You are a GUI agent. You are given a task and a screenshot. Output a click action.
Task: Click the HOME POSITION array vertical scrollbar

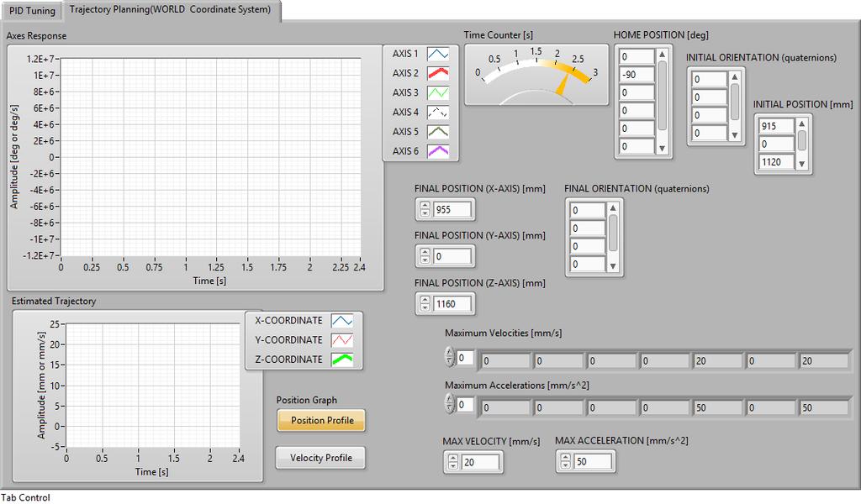click(x=663, y=102)
